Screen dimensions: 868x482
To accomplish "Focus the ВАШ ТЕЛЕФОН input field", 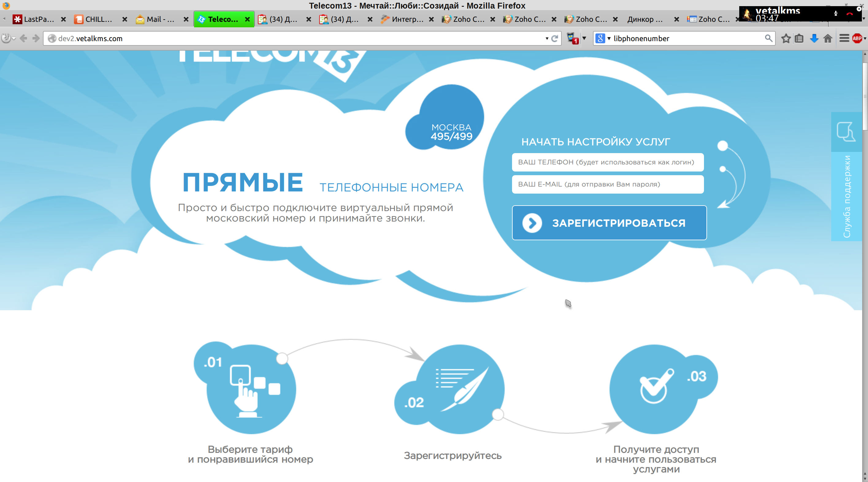I will coord(608,162).
